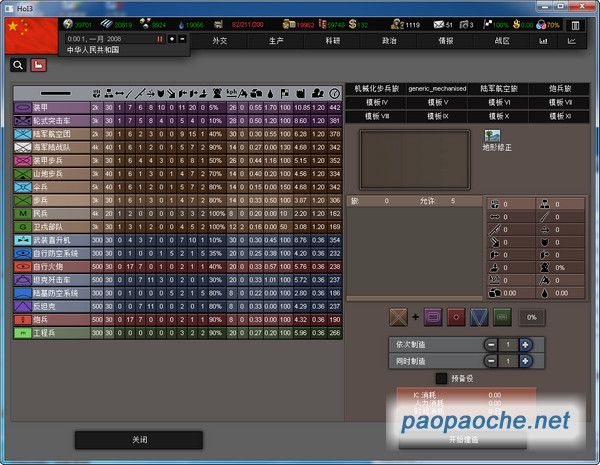This screenshot has width=600, height=465.
Task: Choose template 模板 IV
Action: point(376,103)
